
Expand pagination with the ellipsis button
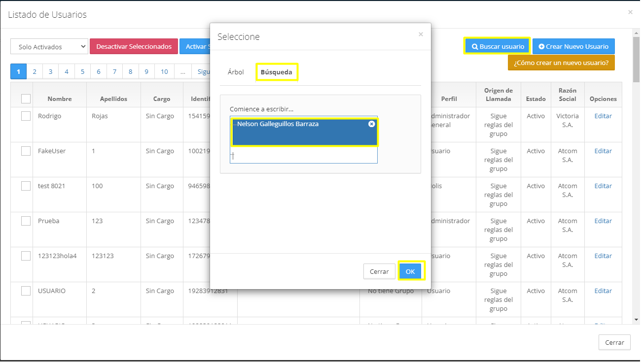click(182, 71)
